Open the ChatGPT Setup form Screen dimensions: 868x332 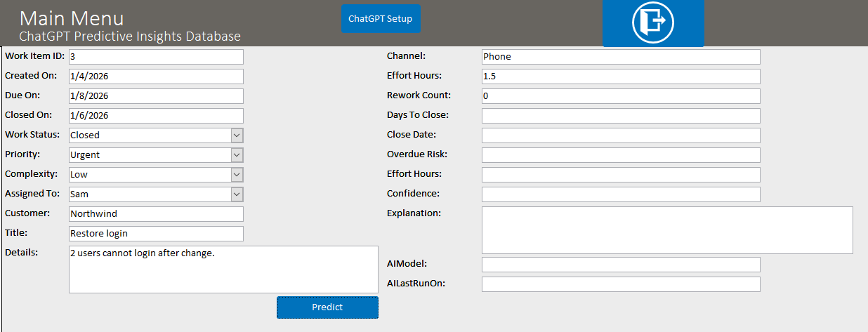381,19
